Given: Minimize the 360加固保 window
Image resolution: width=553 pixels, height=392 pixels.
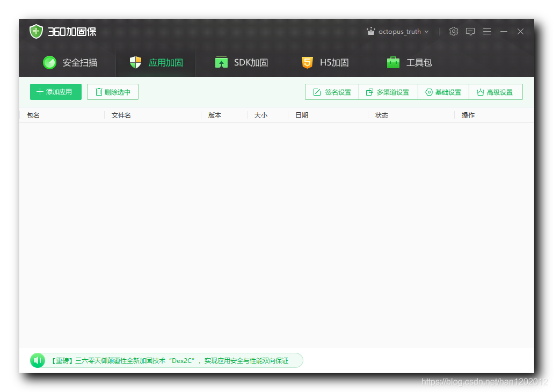Looking at the screenshot, I should pyautogui.click(x=504, y=31).
